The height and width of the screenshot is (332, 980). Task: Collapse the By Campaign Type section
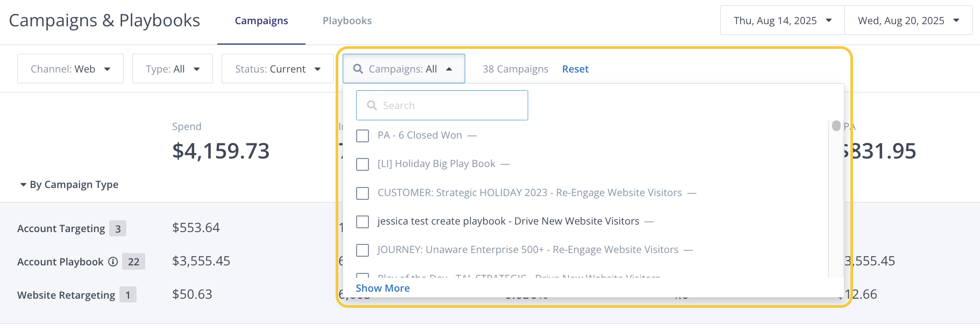coord(24,185)
